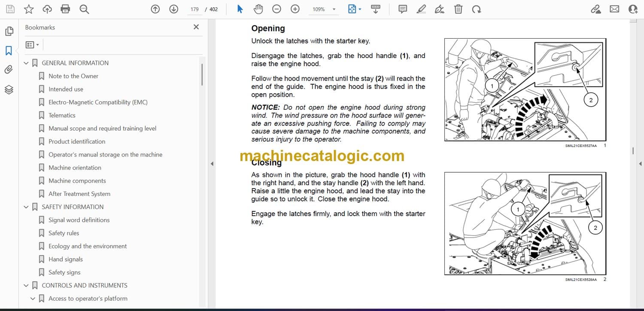644x311 pixels.
Task: Click the Delete trash icon
Action: tap(458, 9)
